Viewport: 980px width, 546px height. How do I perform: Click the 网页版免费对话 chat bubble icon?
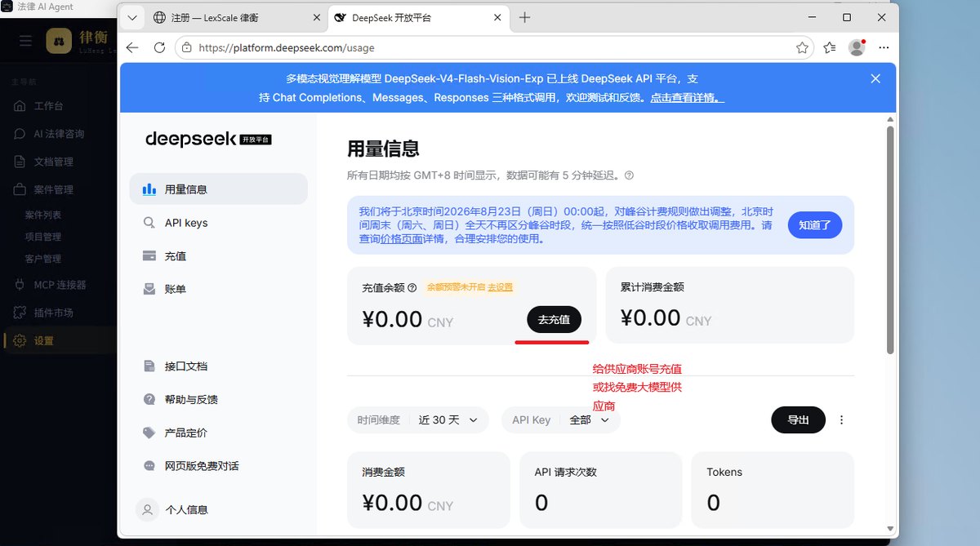(149, 466)
